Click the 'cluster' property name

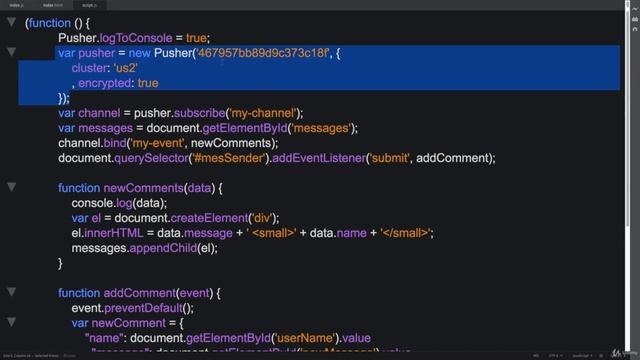pyautogui.click(x=89, y=68)
